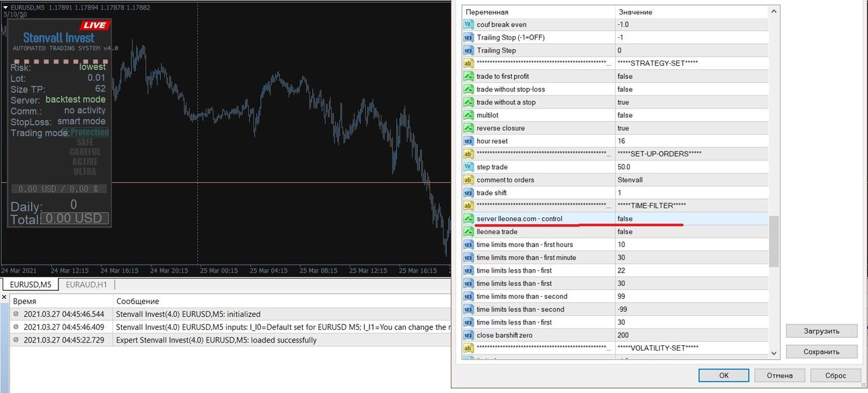Click the integer icon beside 'Trailing Step'
The height and width of the screenshot is (393, 868).
tap(469, 50)
